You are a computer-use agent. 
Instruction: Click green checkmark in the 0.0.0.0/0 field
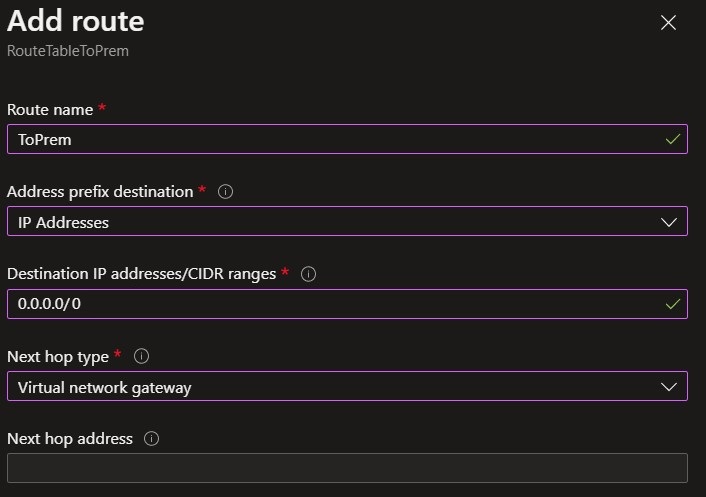(673, 303)
